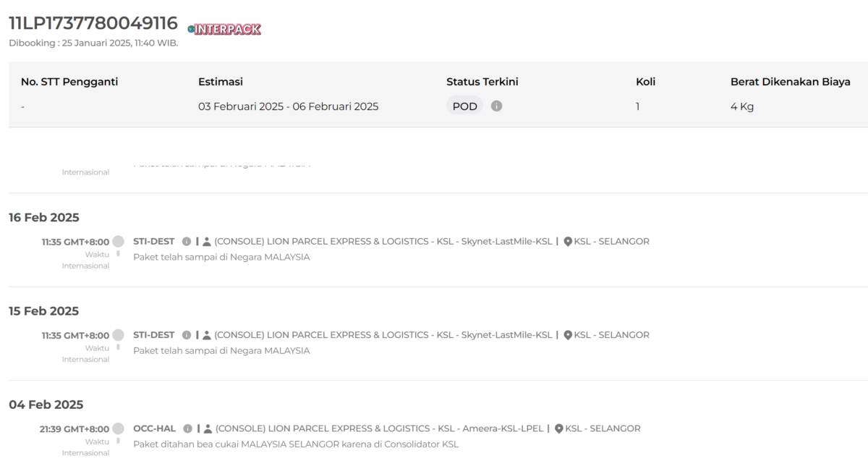868x469 pixels.
Task: Click the person icon in OCC-HAL entry
Action: pos(208,428)
